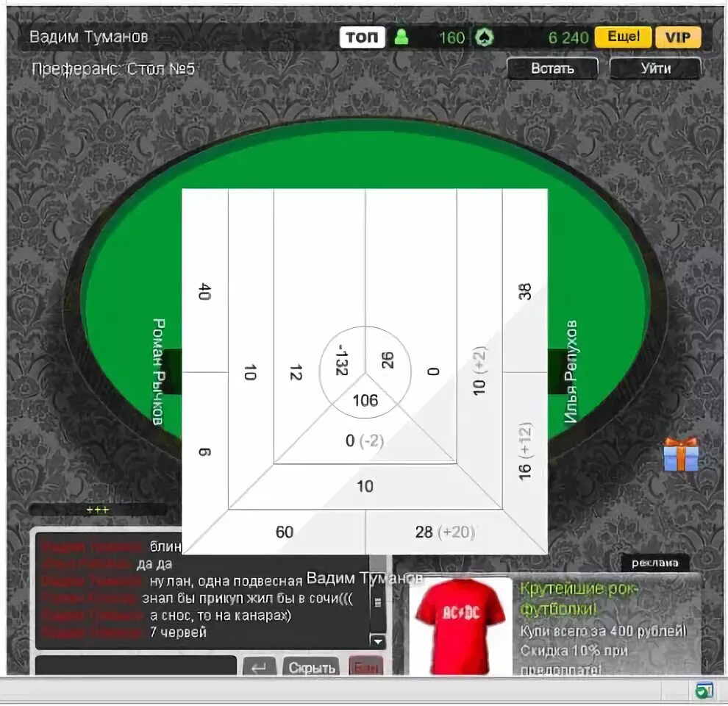Click the 160 players count
The image size is (728, 706).
coord(452,38)
